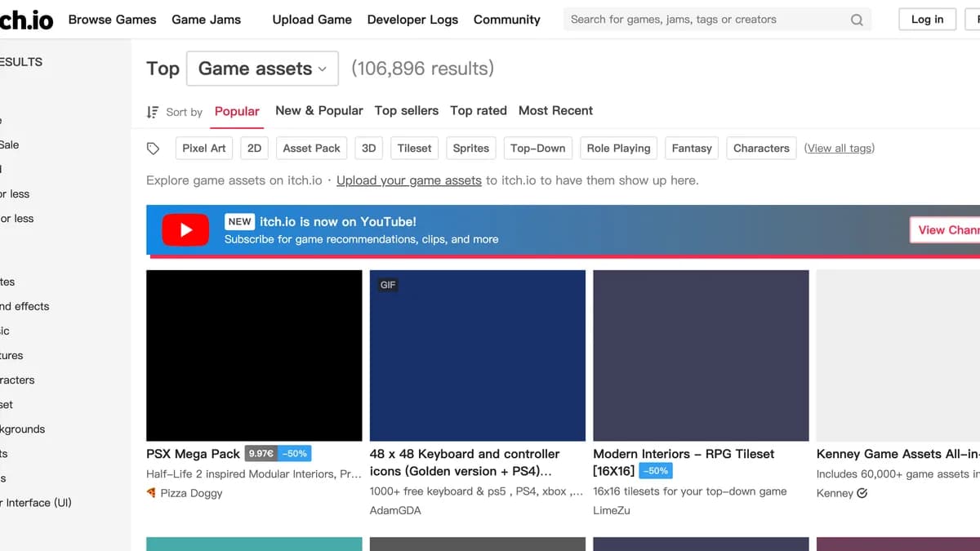Visit Kenney creator page
980x551 pixels.
click(x=835, y=493)
